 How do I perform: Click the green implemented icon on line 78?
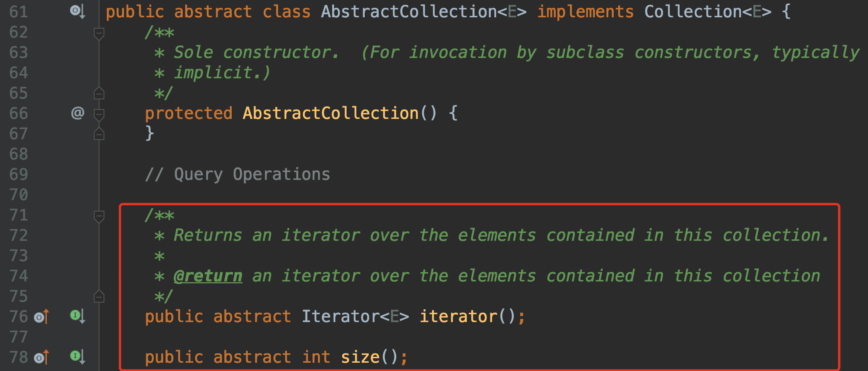coord(78,357)
